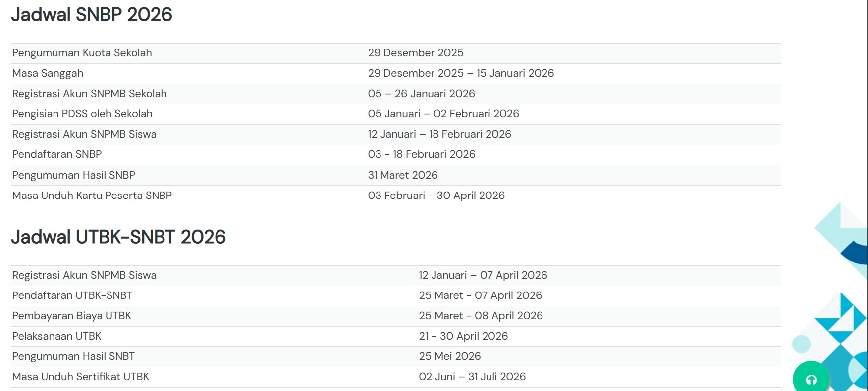The height and width of the screenshot is (391, 868).
Task: Open the headset support chat button
Action: click(x=811, y=379)
